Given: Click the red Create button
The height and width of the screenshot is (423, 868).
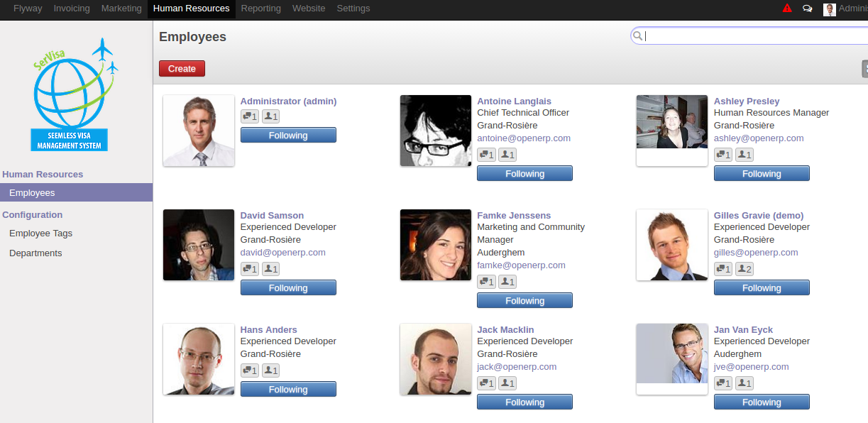Looking at the screenshot, I should [182, 69].
